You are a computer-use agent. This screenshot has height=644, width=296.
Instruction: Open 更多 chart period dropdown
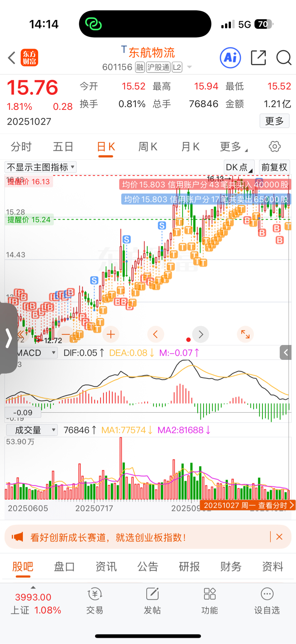234,147
